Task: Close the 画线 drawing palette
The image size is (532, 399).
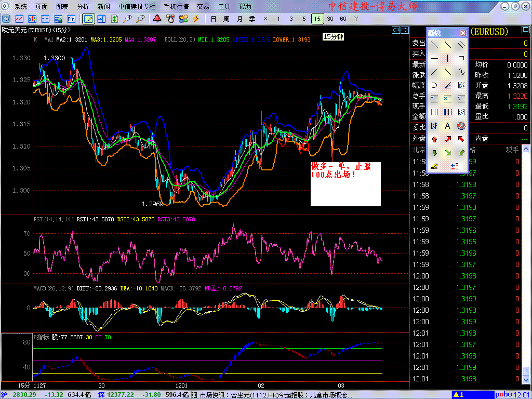Action: [x=463, y=33]
